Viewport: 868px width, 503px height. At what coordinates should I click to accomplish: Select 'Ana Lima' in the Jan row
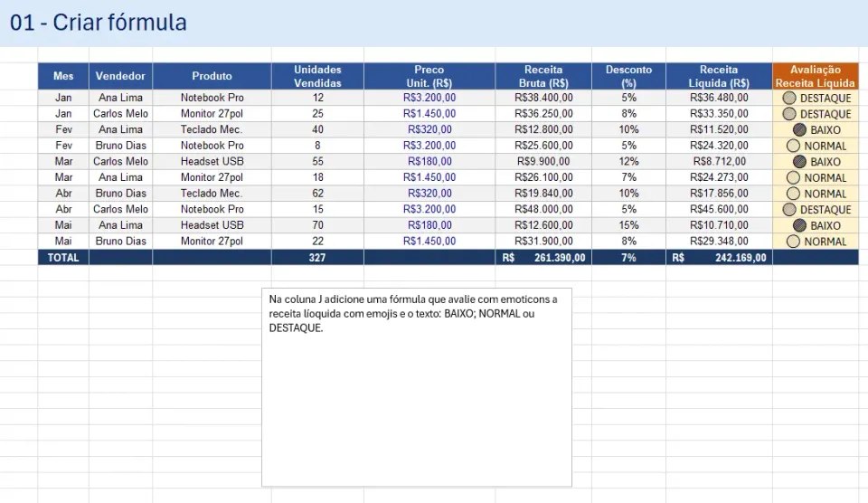pos(120,98)
